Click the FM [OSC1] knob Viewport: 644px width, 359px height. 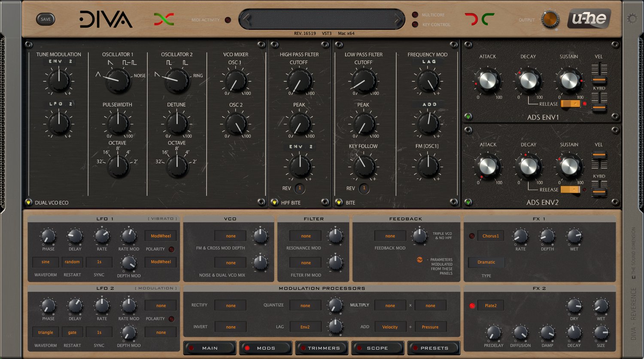(x=428, y=166)
